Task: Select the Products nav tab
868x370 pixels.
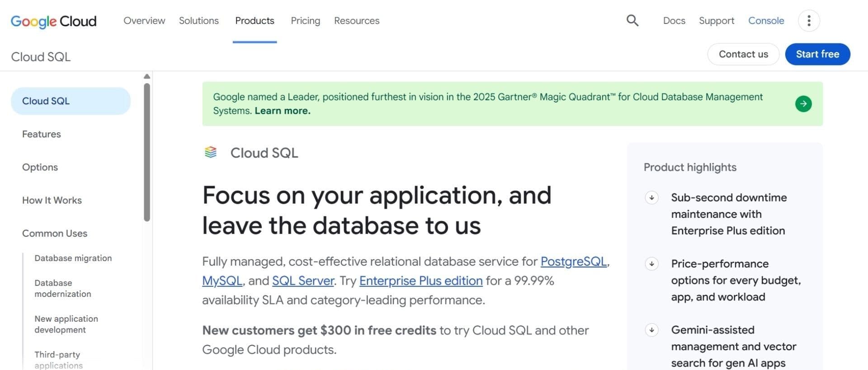Action: [255, 21]
